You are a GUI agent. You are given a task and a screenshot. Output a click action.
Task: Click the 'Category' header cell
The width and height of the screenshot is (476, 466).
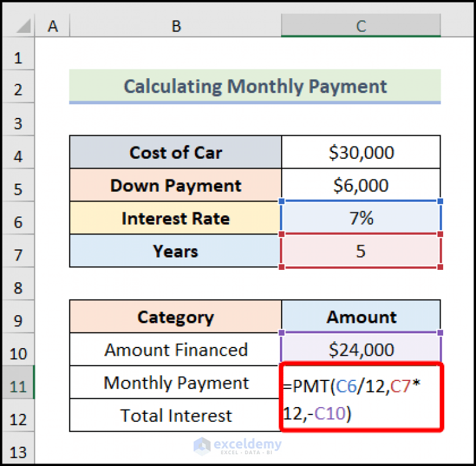click(176, 316)
